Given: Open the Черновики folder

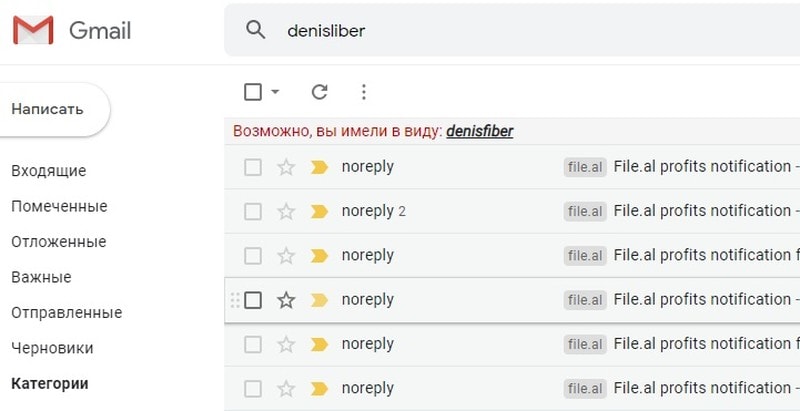Looking at the screenshot, I should [x=52, y=348].
